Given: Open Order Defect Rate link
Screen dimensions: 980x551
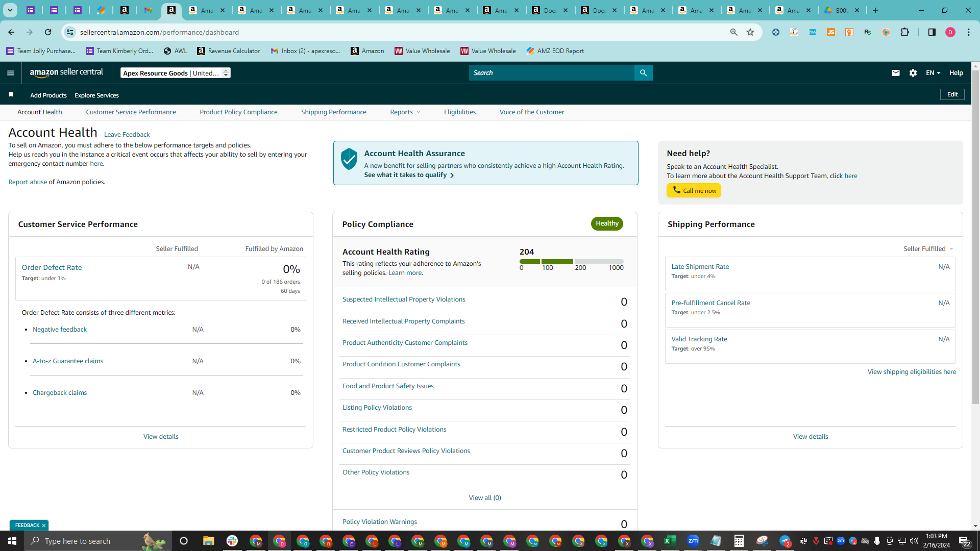Looking at the screenshot, I should 52,267.
